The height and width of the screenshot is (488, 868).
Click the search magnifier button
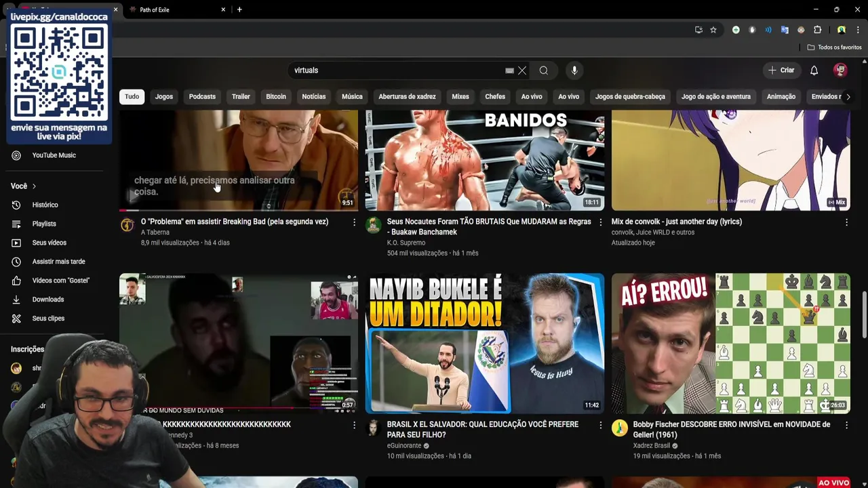(x=544, y=70)
